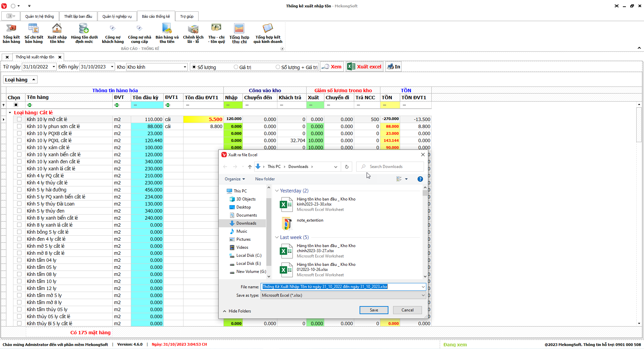
Task: Select Số lượng + Giá trị radio option
Action: [278, 67]
